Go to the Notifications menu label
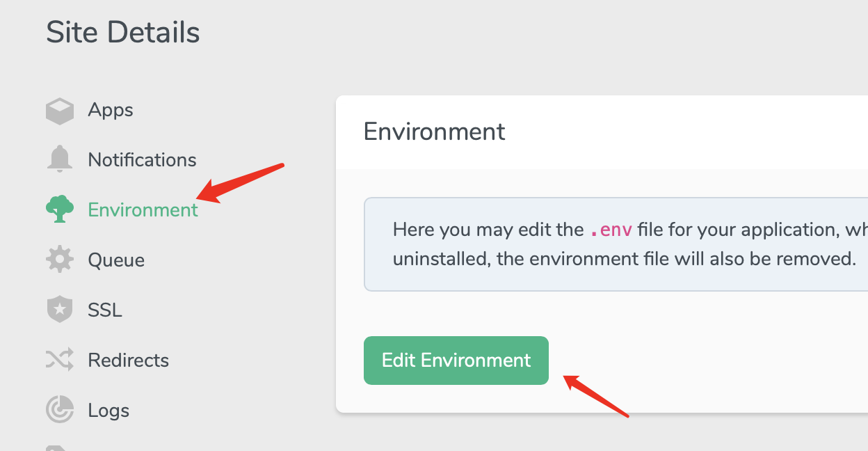 142,160
